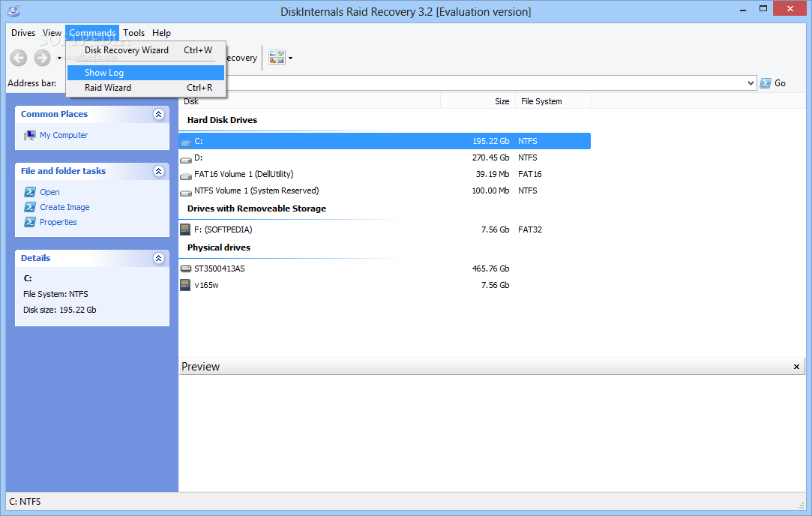The width and height of the screenshot is (812, 516).
Task: Collapse the Common Places panel
Action: click(159, 114)
